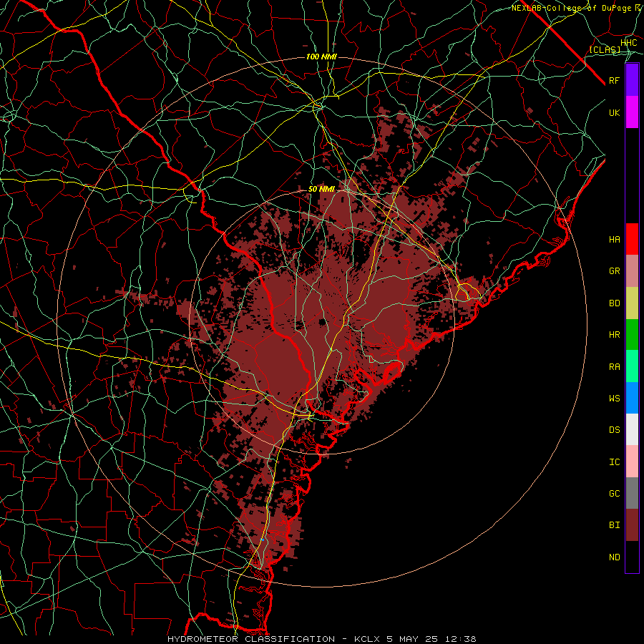This screenshot has height=644, width=644.
Task: Select the IC light pink legend swatch
Action: pos(632,462)
